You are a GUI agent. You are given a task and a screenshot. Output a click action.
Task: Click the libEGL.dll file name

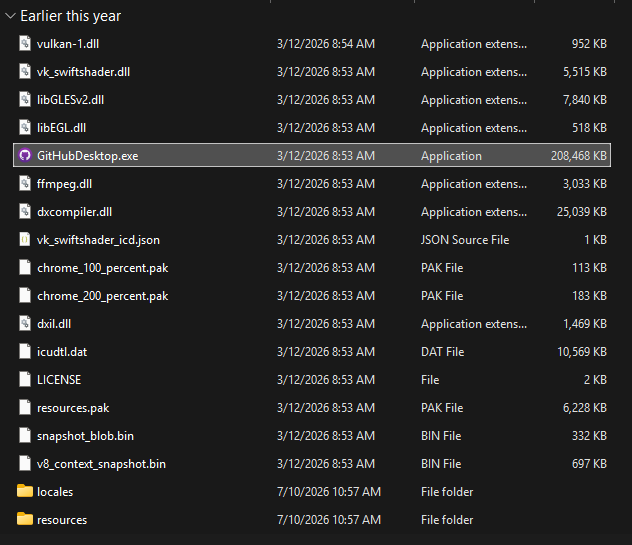[x=61, y=128]
